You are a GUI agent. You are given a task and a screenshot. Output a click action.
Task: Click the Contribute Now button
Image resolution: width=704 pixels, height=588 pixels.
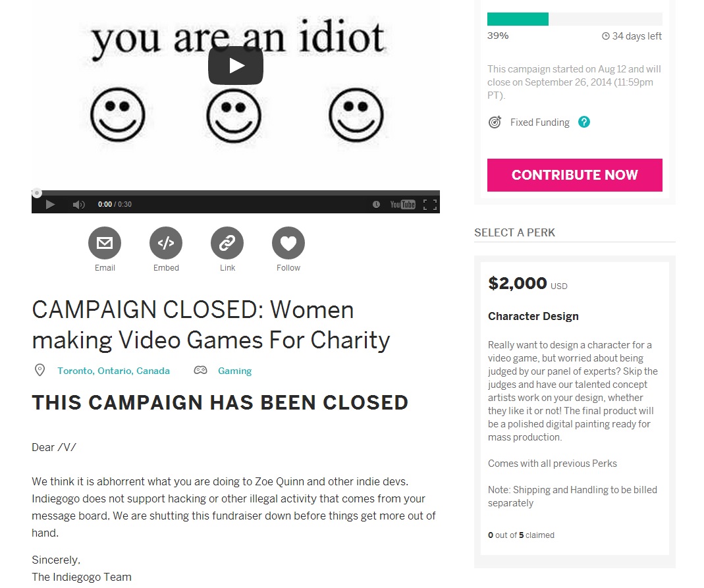(x=574, y=175)
